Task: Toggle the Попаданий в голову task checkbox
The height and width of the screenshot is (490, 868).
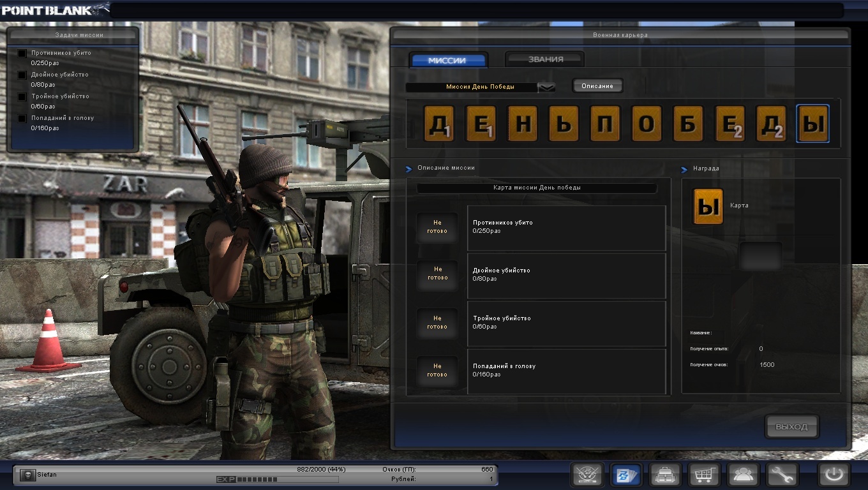Action: pyautogui.click(x=22, y=119)
